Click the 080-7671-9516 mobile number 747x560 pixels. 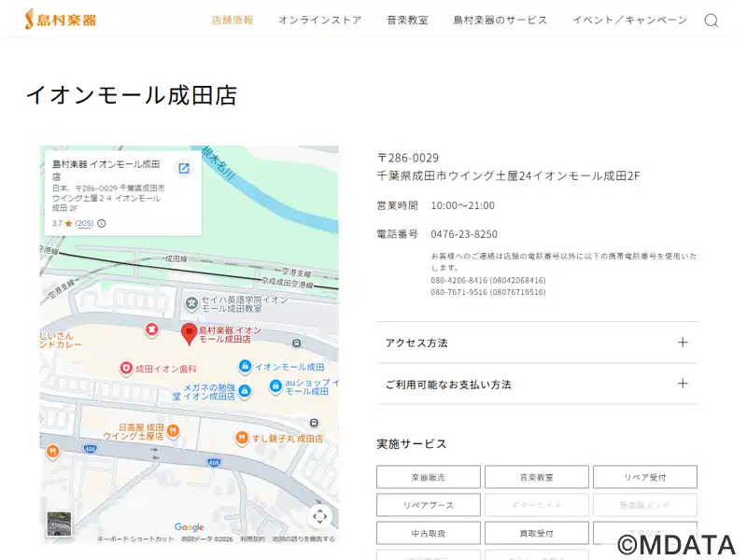coord(488,292)
